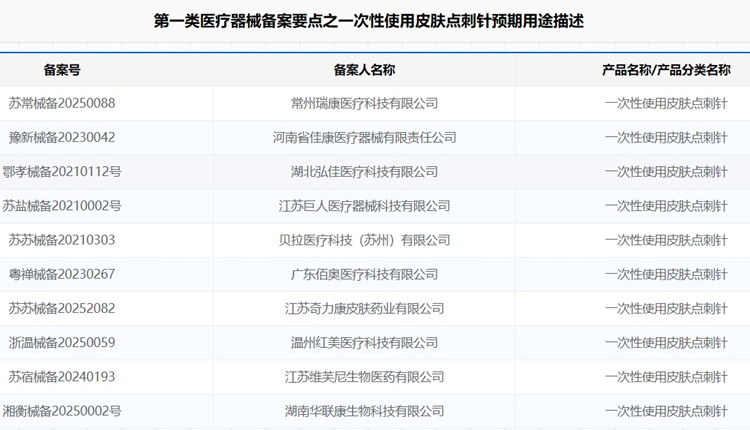
Task: Open the 苏盐械备20210002号 entry
Action: coord(62,206)
